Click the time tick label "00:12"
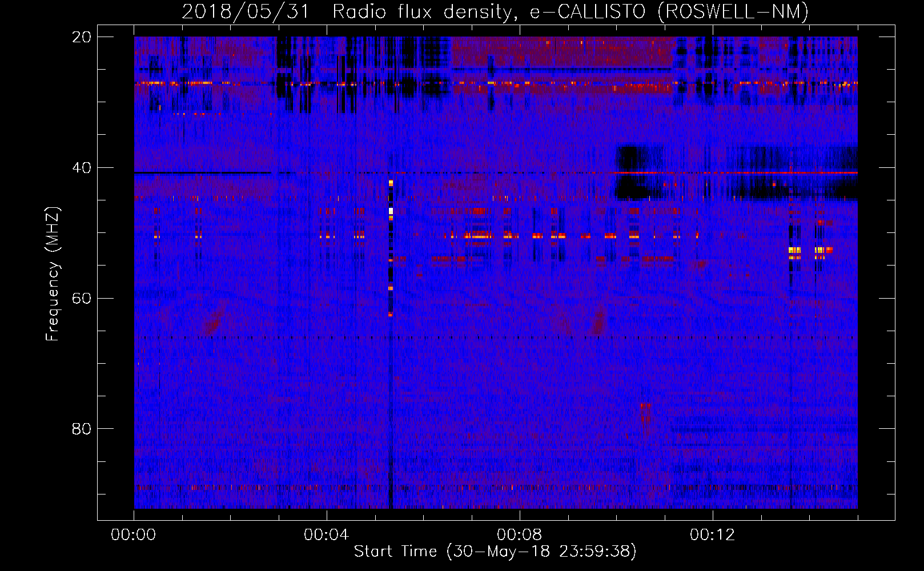Viewport: 924px width, 571px height. [713, 534]
